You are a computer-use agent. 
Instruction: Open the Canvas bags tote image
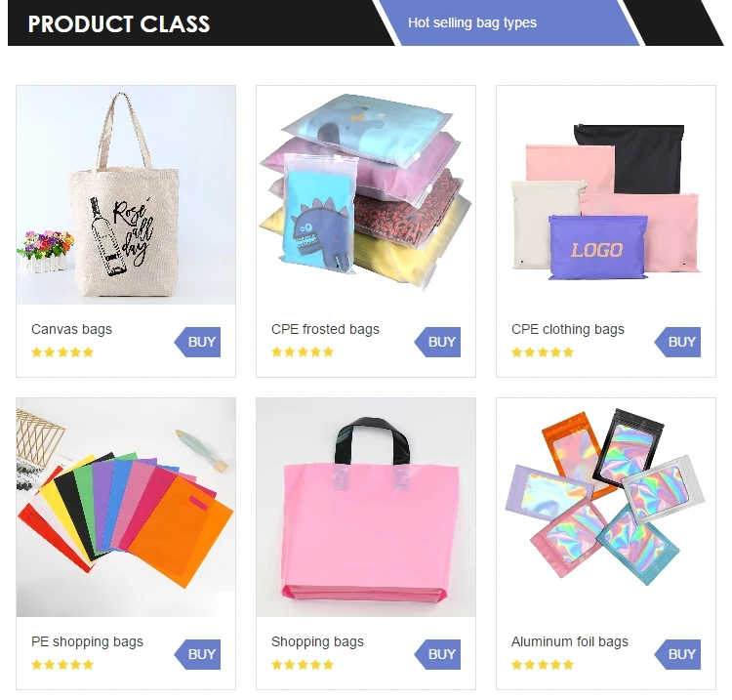[126, 195]
